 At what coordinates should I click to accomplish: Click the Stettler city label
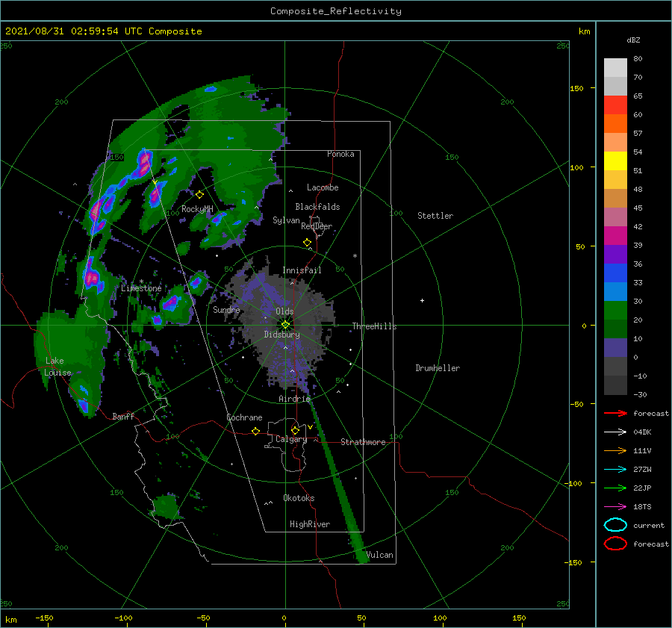pos(435,216)
